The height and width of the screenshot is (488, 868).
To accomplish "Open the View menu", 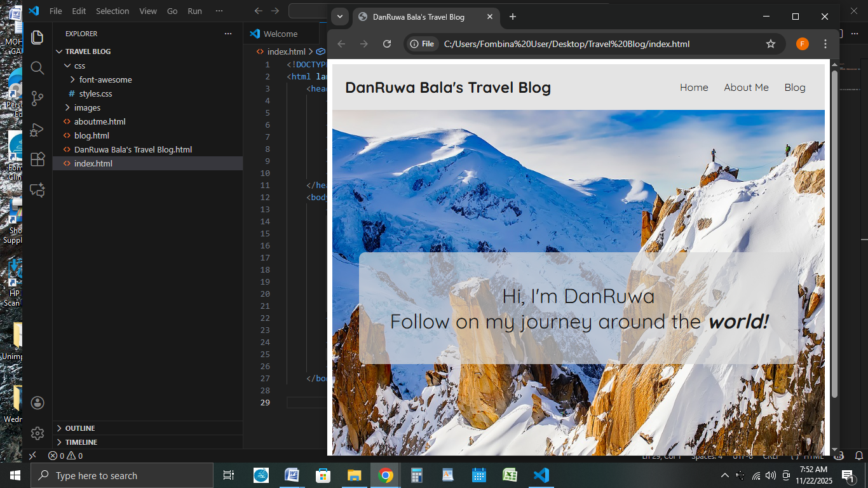I will 148,11.
